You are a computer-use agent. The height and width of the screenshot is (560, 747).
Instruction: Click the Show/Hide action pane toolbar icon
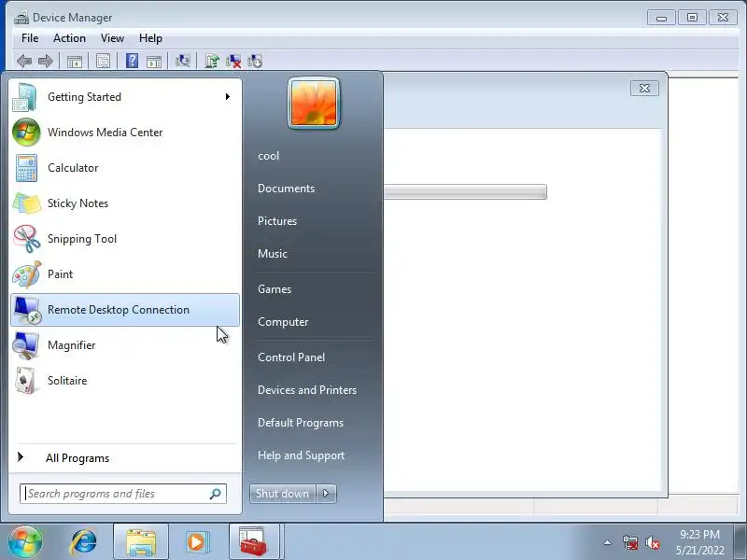click(x=154, y=62)
